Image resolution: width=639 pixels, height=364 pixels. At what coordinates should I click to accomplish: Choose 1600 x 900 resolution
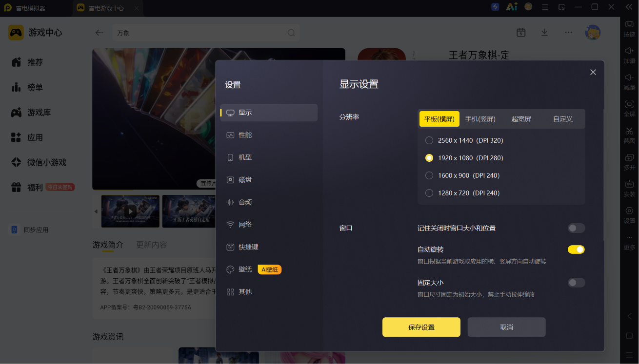pyautogui.click(x=429, y=175)
